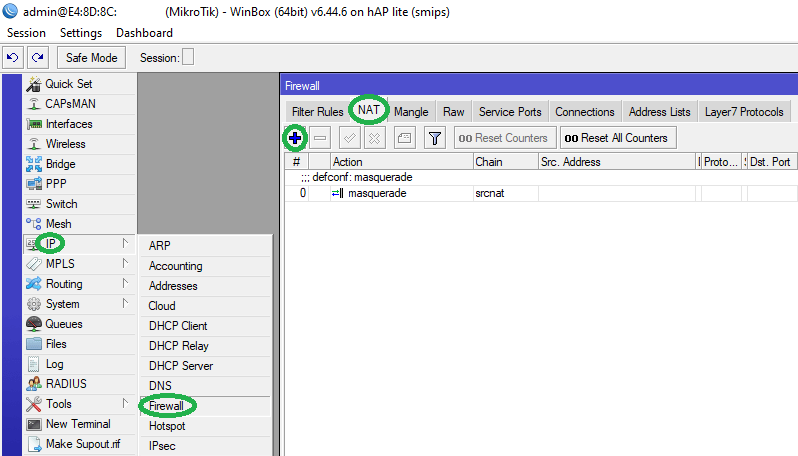The image size is (798, 456).
Task: Open New Terminal icon
Action: click(34, 424)
